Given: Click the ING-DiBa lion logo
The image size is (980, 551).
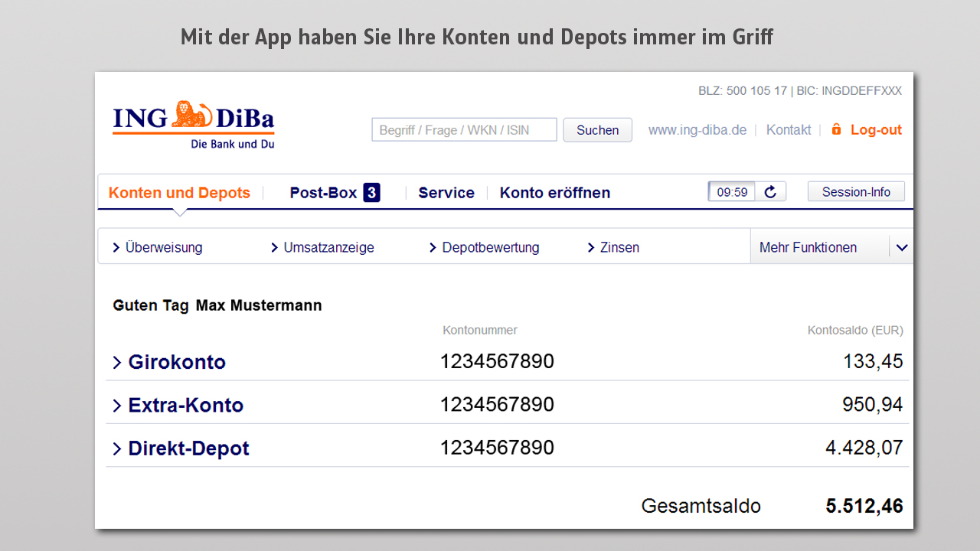Looking at the screenshot, I should tap(193, 125).
